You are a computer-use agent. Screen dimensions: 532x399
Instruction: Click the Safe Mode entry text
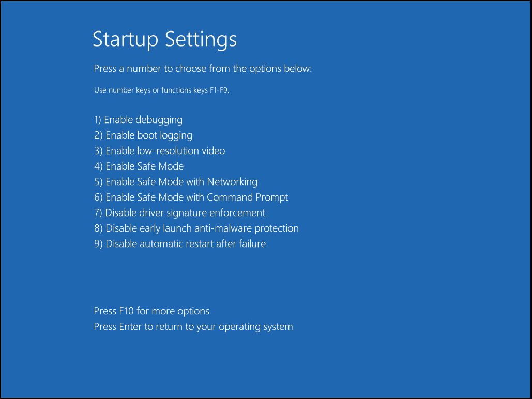pos(145,166)
